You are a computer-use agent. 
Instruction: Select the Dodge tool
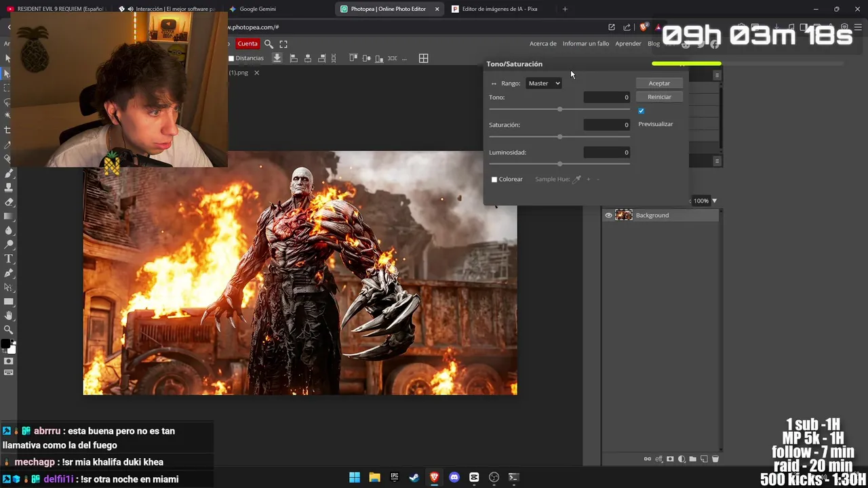click(x=8, y=245)
